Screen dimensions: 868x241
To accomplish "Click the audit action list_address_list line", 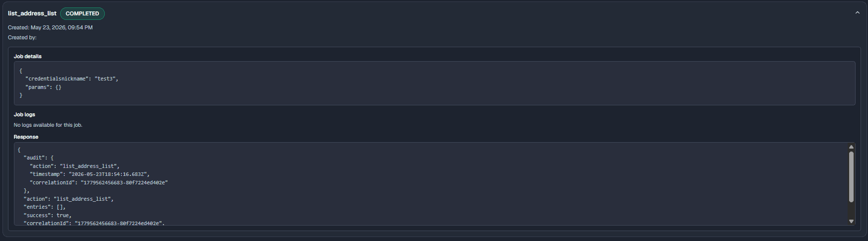I will [75, 166].
